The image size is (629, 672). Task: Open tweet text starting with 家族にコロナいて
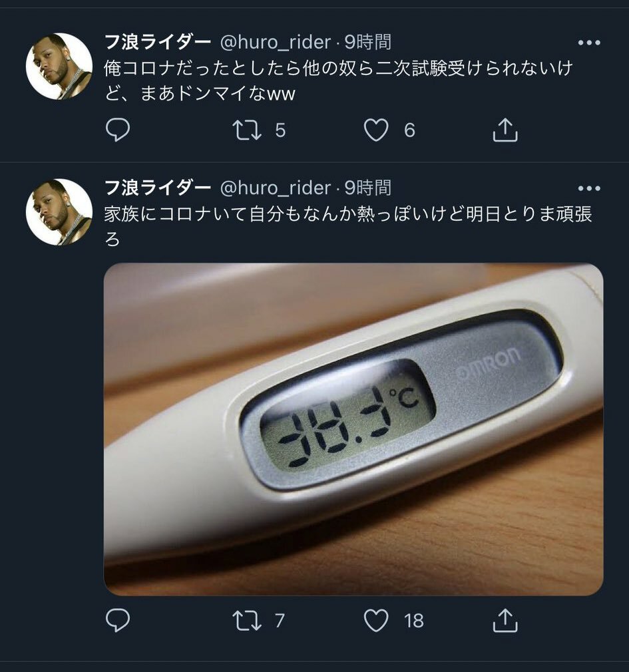click(348, 226)
